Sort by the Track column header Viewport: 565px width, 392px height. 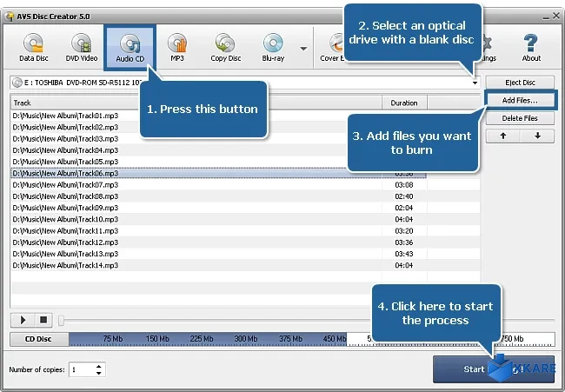[196, 103]
